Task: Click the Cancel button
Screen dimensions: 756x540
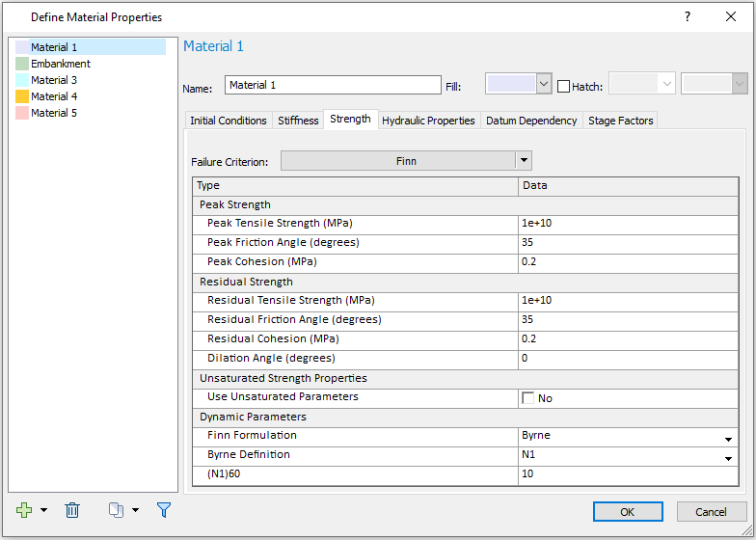Action: (712, 511)
